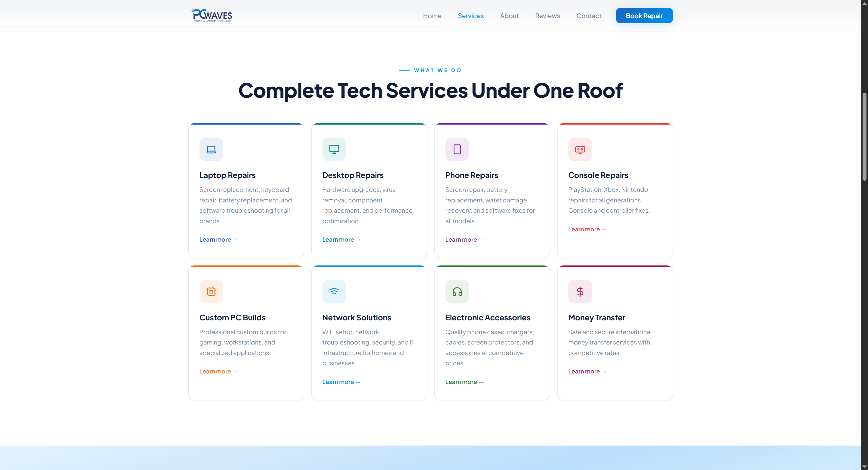Follow Learn more under Custom PC Builds
The width and height of the screenshot is (868, 470).
[218, 371]
